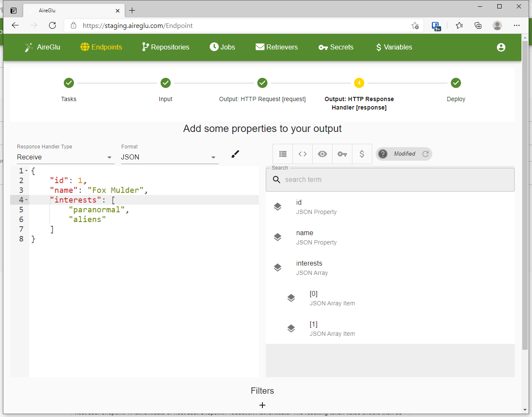This screenshot has width=532, height=417.
Task: Open a new browser tab
Action: (132, 11)
